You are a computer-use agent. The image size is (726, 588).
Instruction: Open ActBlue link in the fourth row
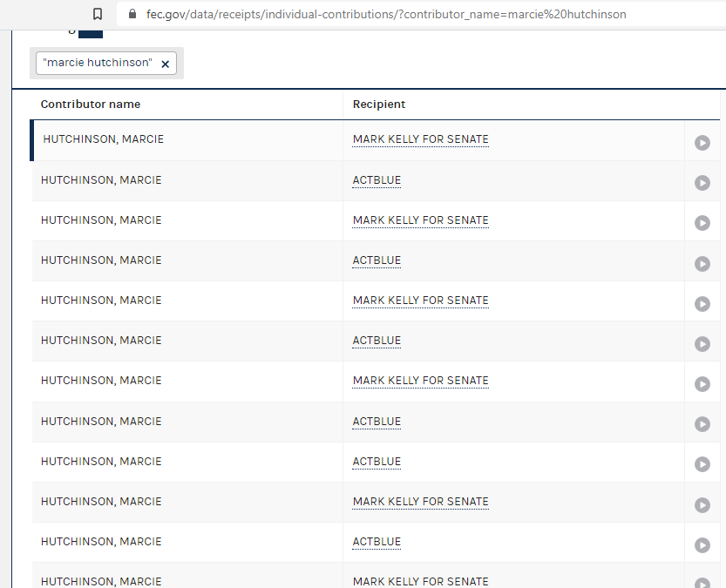(x=377, y=260)
